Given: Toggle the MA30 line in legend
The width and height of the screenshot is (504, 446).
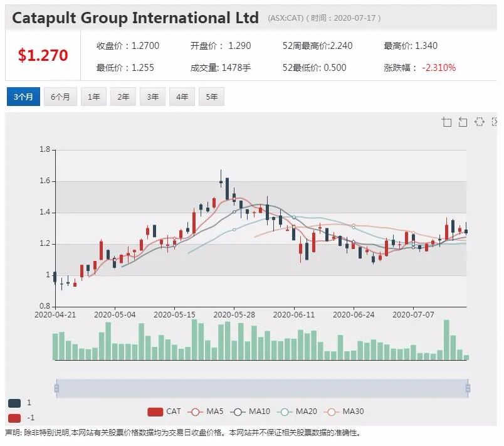Looking at the screenshot, I should [x=344, y=411].
